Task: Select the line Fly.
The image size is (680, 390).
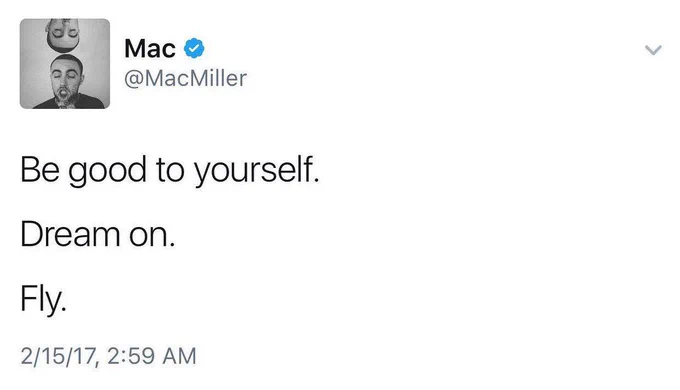Action: 43,300
